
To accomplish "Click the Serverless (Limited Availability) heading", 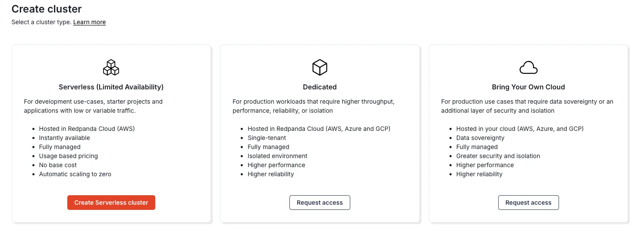I will point(111,87).
